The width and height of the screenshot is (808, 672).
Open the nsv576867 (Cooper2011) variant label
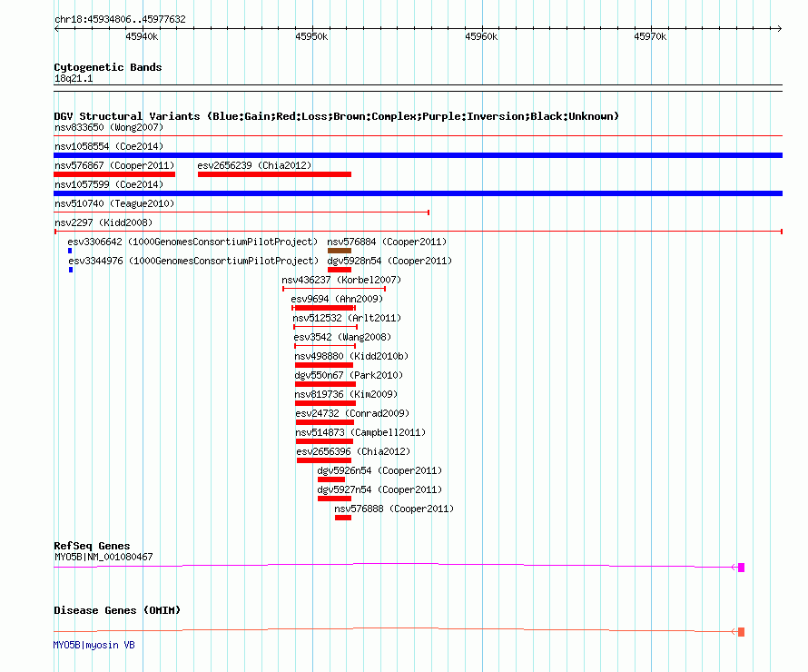(114, 165)
